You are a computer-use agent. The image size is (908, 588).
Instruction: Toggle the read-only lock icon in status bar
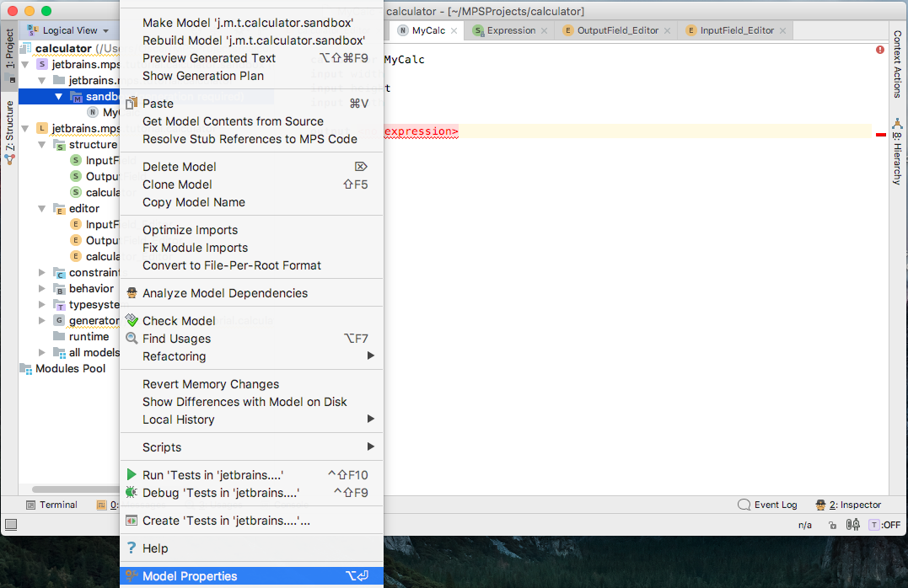point(832,525)
